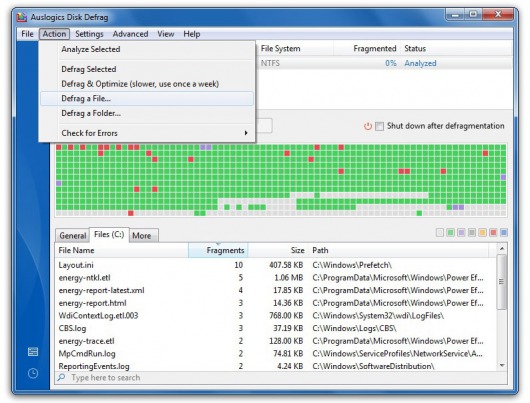This screenshot has width=530, height=403.
Task: Click the Analyzed status link
Action: tap(420, 63)
